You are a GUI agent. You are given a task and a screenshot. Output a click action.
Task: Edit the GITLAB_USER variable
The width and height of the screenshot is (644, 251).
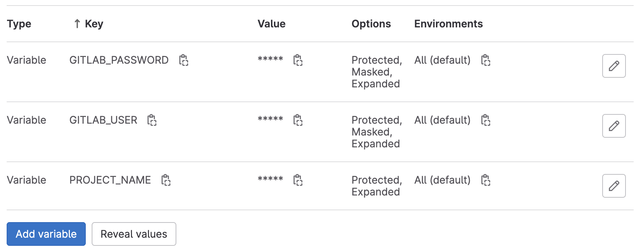[x=614, y=126]
